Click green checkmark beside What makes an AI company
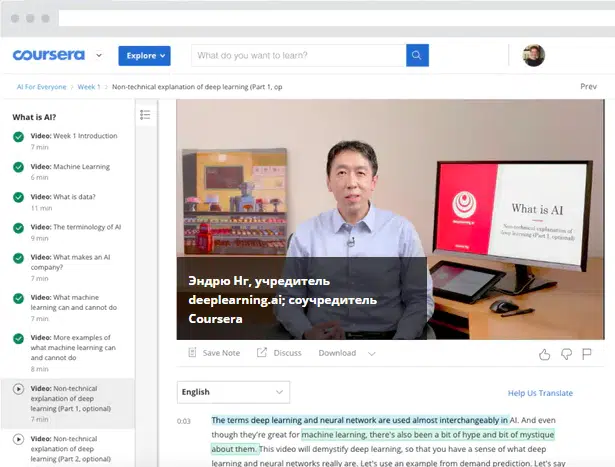This screenshot has height=467, width=615. [x=18, y=258]
